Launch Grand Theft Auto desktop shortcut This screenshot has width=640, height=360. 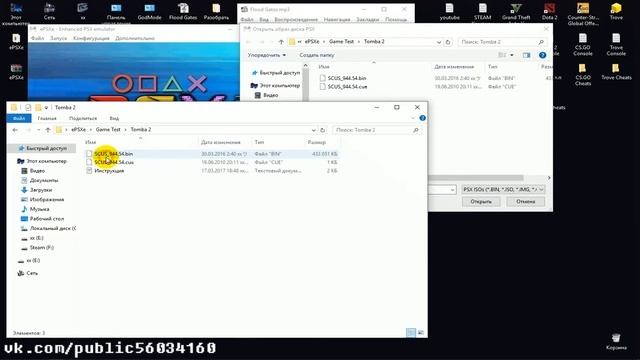pos(516,11)
